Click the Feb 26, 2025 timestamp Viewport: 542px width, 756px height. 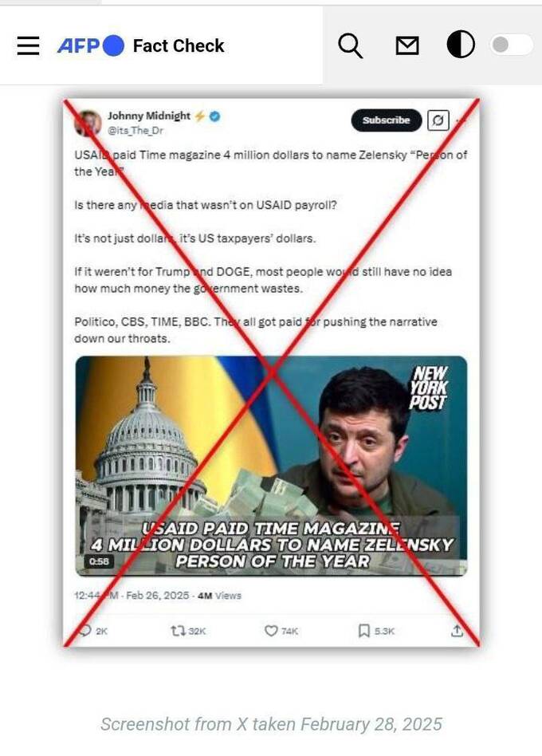tap(158, 596)
